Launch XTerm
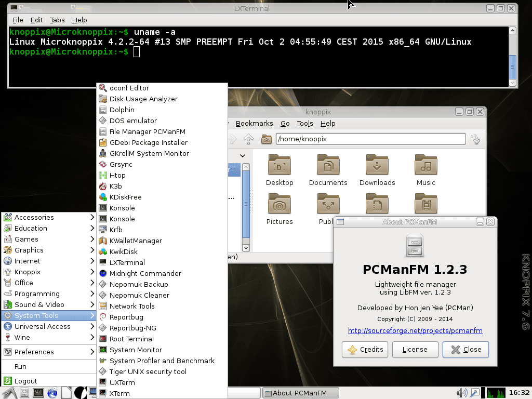The width and height of the screenshot is (532, 399). (162, 393)
